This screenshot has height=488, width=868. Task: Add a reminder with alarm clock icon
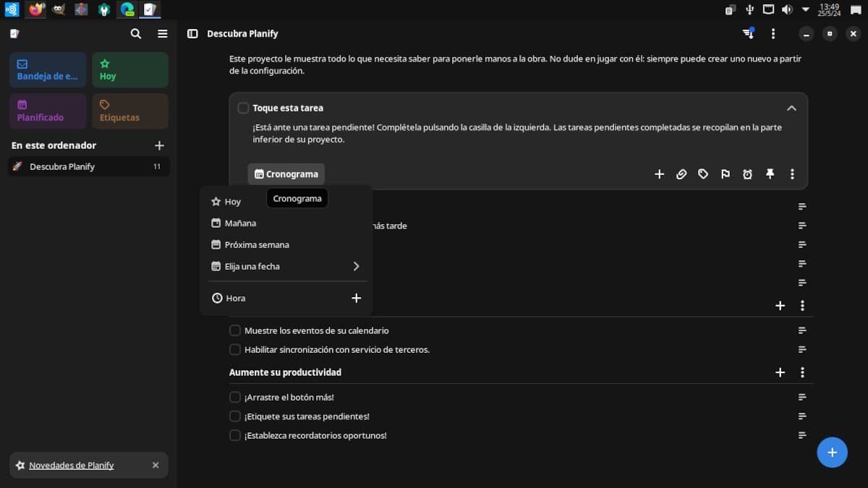pyautogui.click(x=748, y=174)
